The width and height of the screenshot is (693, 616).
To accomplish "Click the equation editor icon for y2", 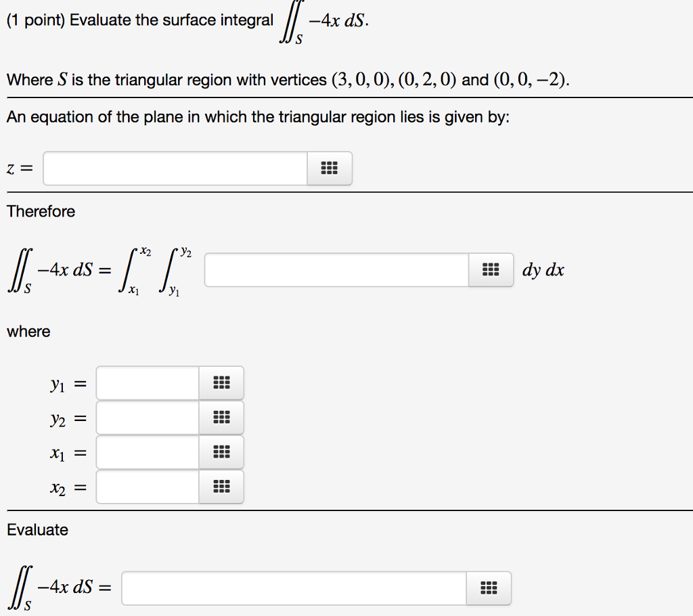I will [x=221, y=417].
